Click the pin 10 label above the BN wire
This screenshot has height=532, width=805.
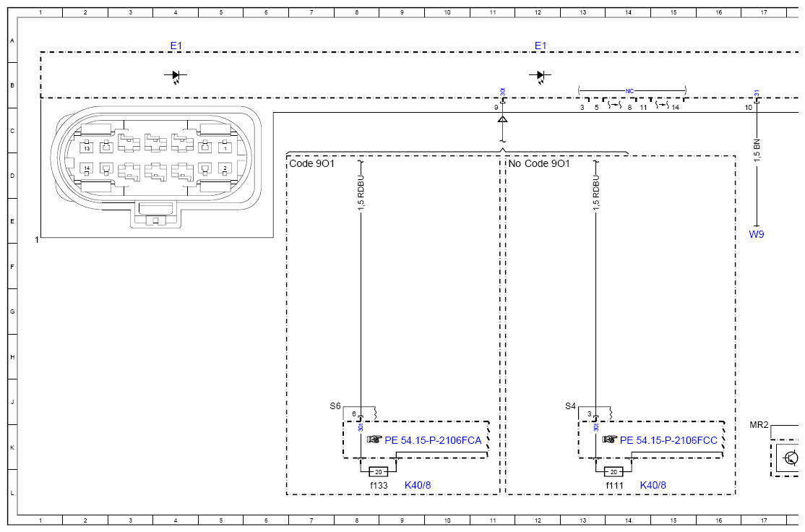[749, 107]
